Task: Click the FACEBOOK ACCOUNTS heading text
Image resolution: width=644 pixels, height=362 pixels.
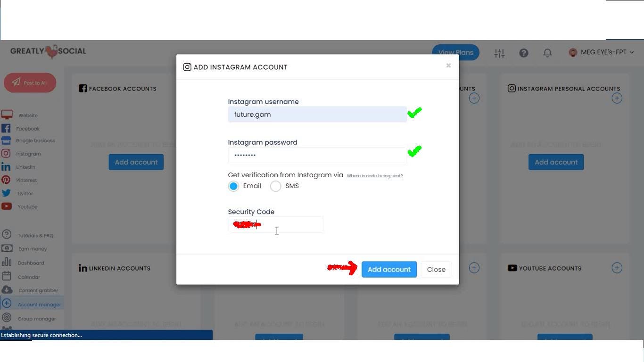Action: 123,89
